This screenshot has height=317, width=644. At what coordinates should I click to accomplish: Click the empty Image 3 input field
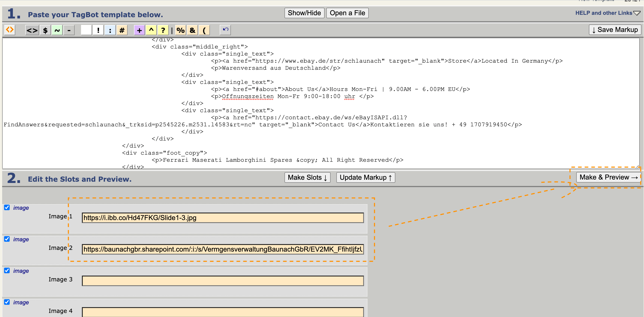[223, 281]
